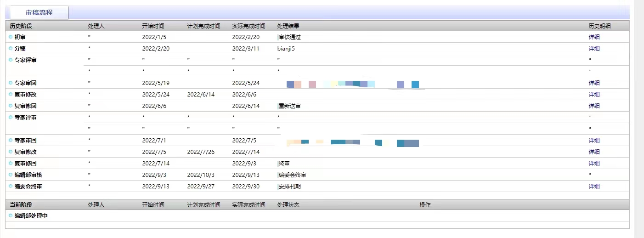Click the result text bianji5
Screen dimensions: 644x238
pos(286,49)
